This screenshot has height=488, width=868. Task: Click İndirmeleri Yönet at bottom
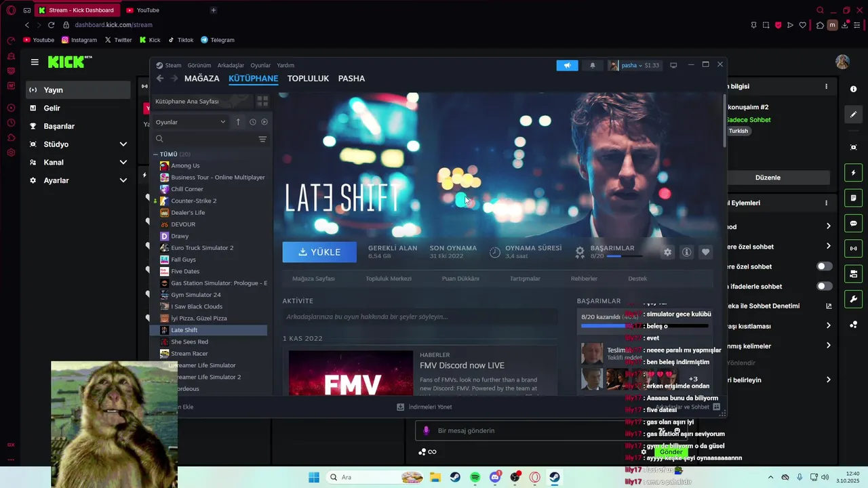425,407
